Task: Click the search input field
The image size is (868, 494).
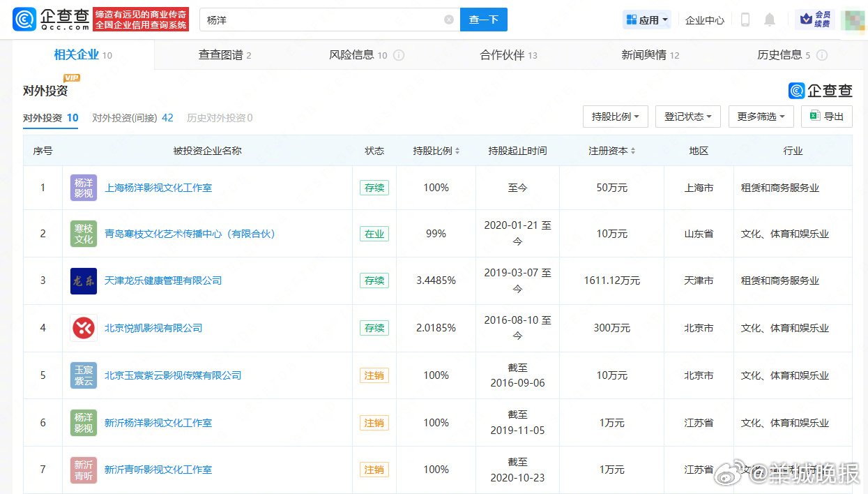Action: point(321,20)
